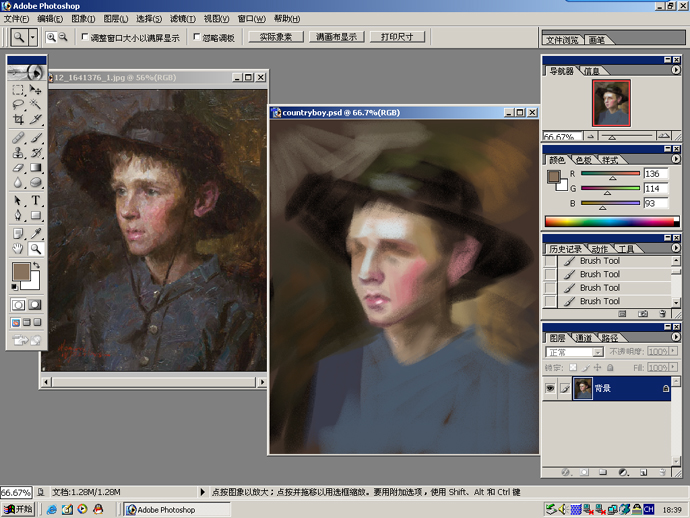Open Fill percentage arrow
The height and width of the screenshot is (518, 690).
pos(673,367)
